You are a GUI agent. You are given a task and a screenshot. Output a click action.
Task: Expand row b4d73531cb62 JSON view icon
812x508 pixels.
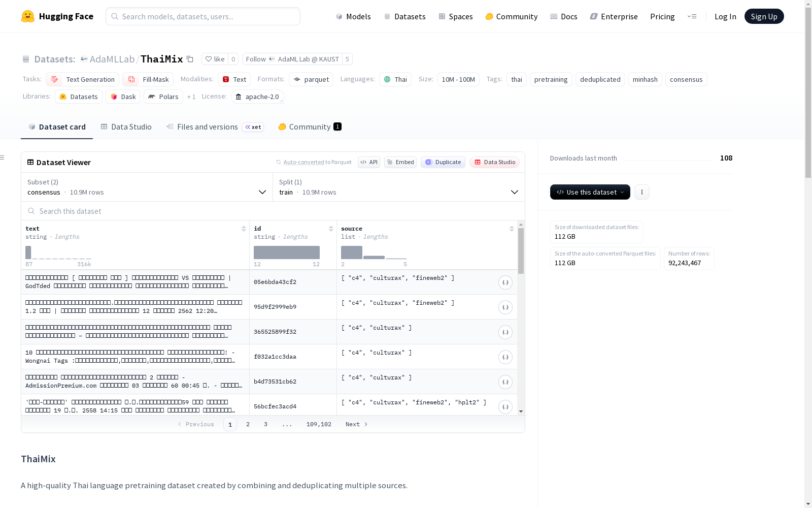point(505,382)
